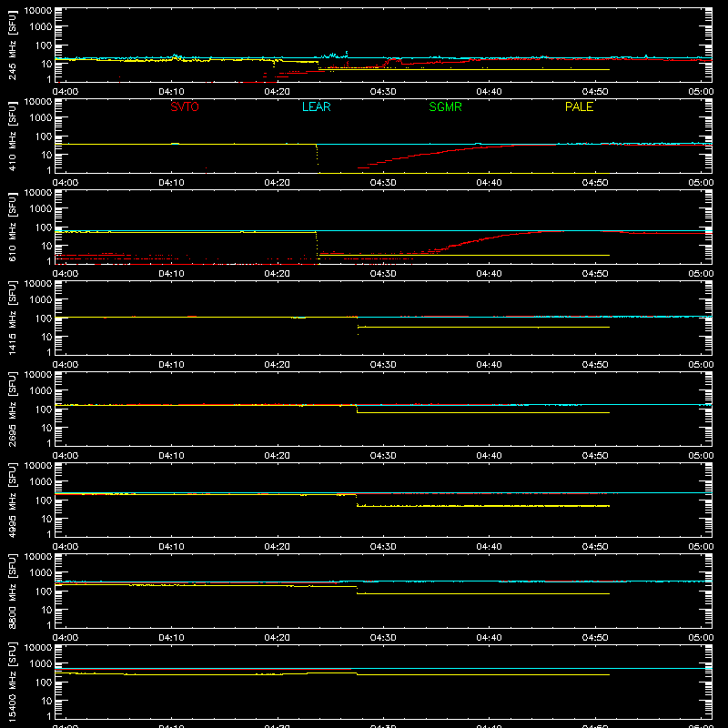Click the 1000 y-axis label of 2695 MHz panel
The height and width of the screenshot is (728, 728).
41,391
